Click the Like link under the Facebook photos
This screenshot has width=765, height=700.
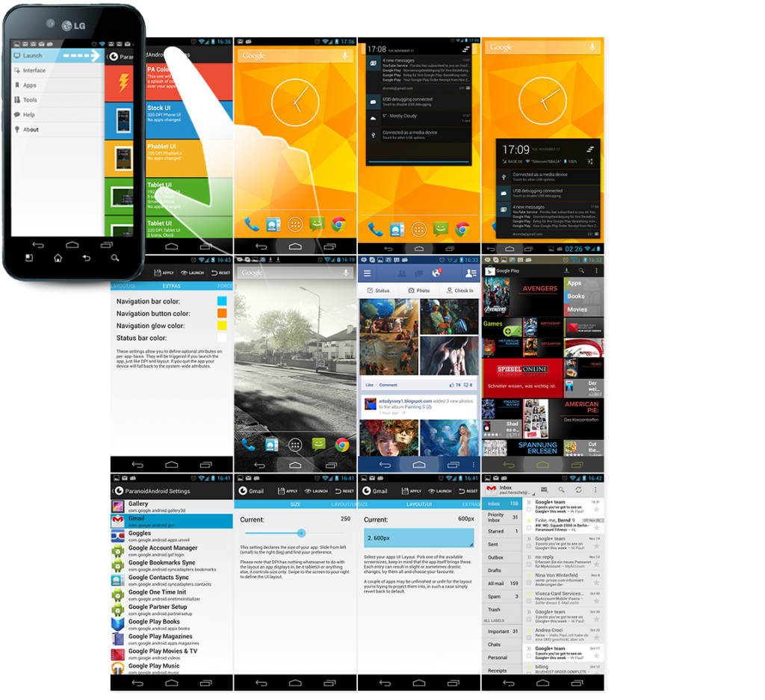(x=369, y=385)
